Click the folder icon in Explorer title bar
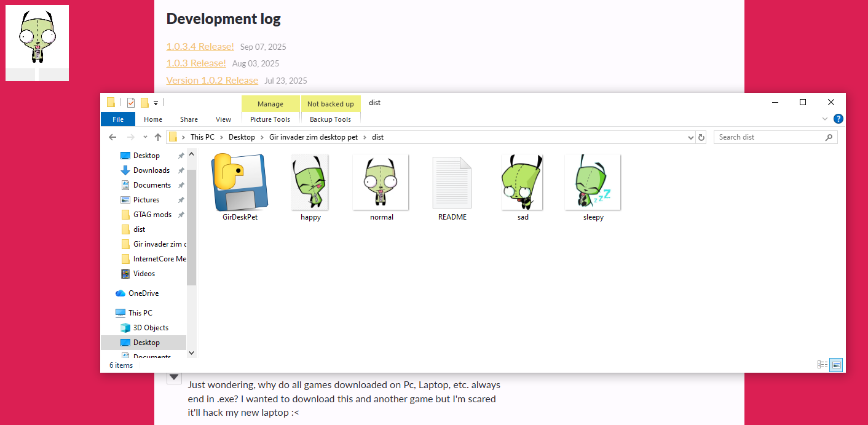 coord(111,103)
